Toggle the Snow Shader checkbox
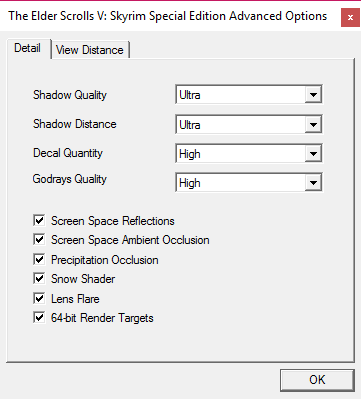This screenshot has width=361, height=399. pyautogui.click(x=39, y=278)
